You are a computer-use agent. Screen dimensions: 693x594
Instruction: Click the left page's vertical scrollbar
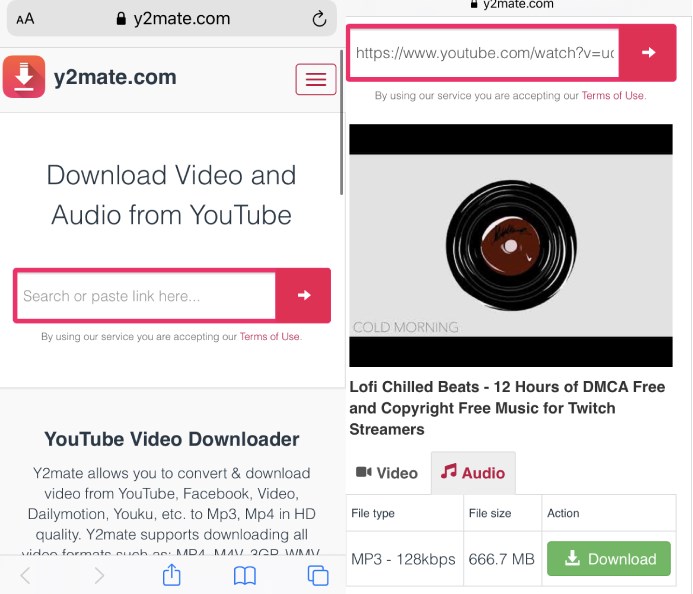tap(341, 122)
